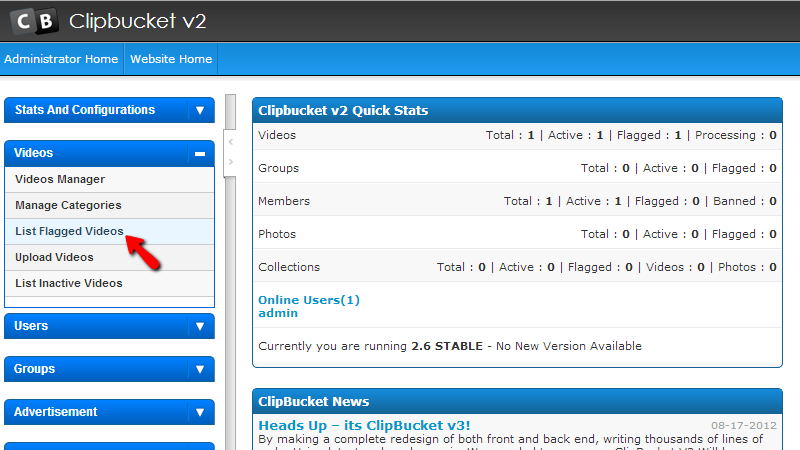Expand Stats And Configurations panel arrow

pos(200,110)
